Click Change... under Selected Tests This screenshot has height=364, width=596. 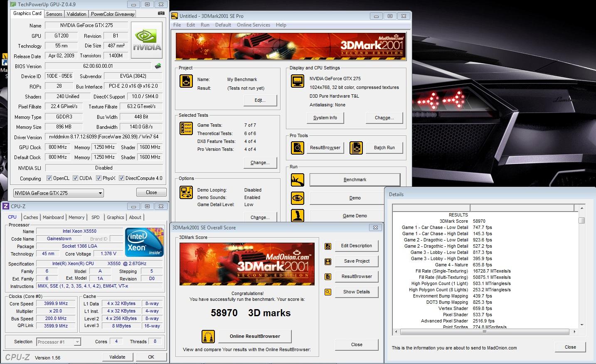[x=260, y=163]
